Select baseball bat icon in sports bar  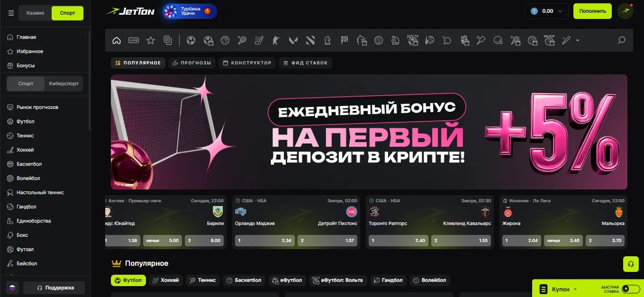click(566, 40)
